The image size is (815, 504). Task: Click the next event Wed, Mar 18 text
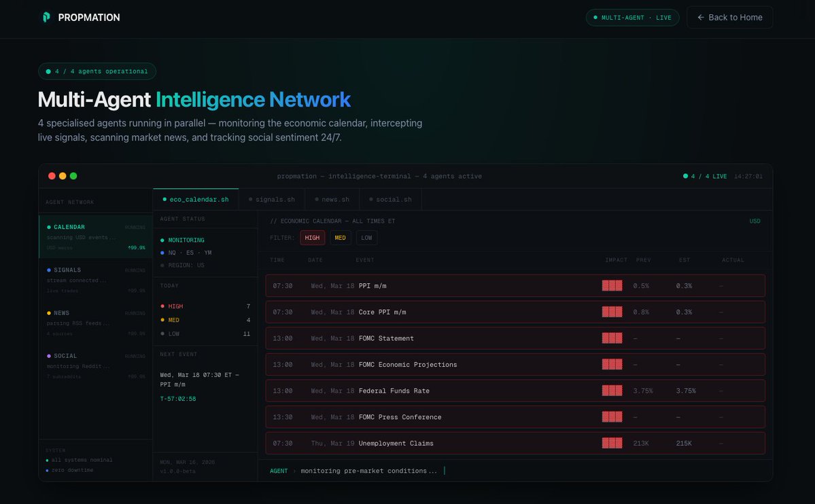point(200,379)
